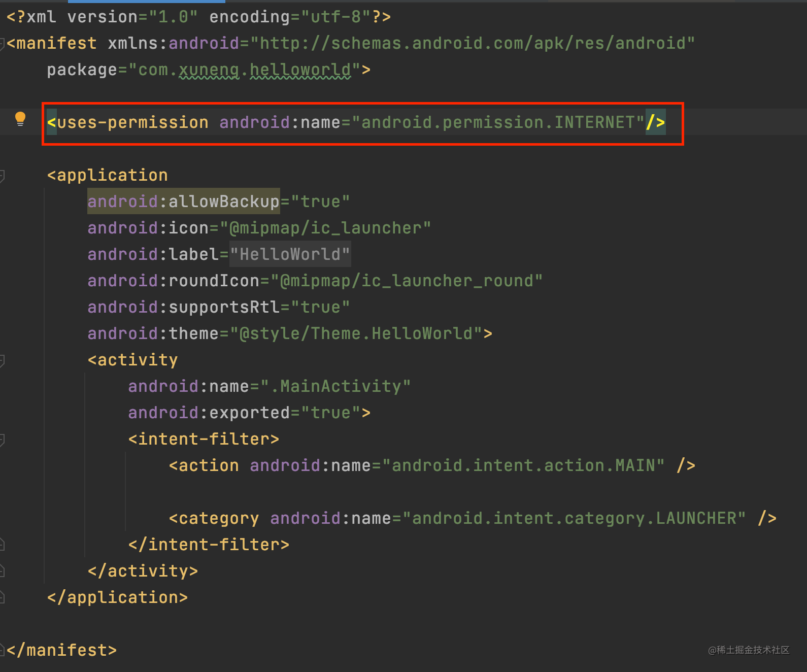Click the "android.intent.action.MAIN" value
807x672 pixels.
[x=523, y=465]
